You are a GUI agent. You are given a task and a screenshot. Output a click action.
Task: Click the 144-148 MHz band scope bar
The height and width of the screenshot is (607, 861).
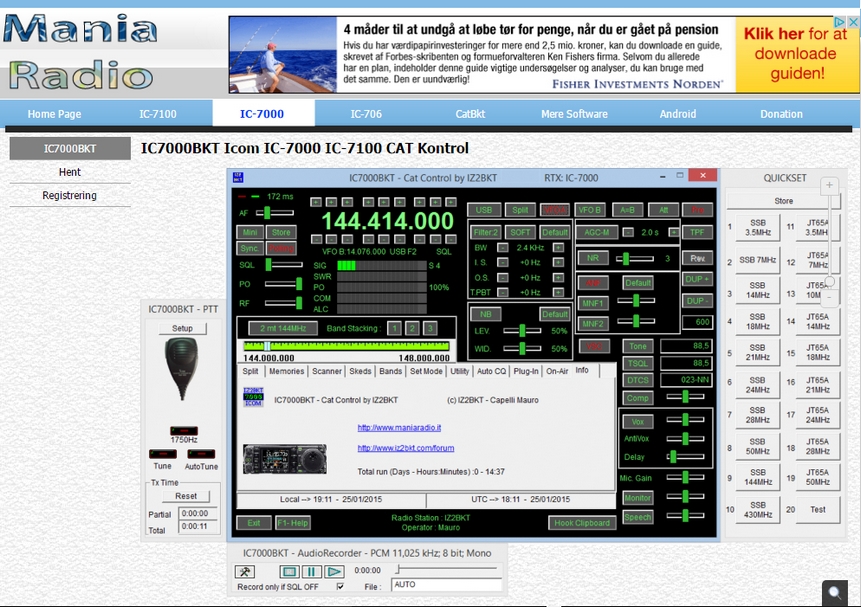tap(346, 346)
